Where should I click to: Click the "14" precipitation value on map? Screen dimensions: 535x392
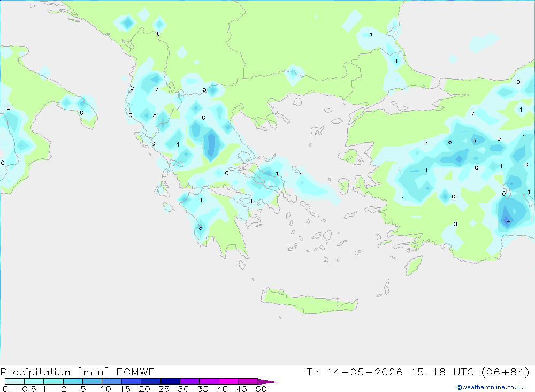pyautogui.click(x=506, y=221)
